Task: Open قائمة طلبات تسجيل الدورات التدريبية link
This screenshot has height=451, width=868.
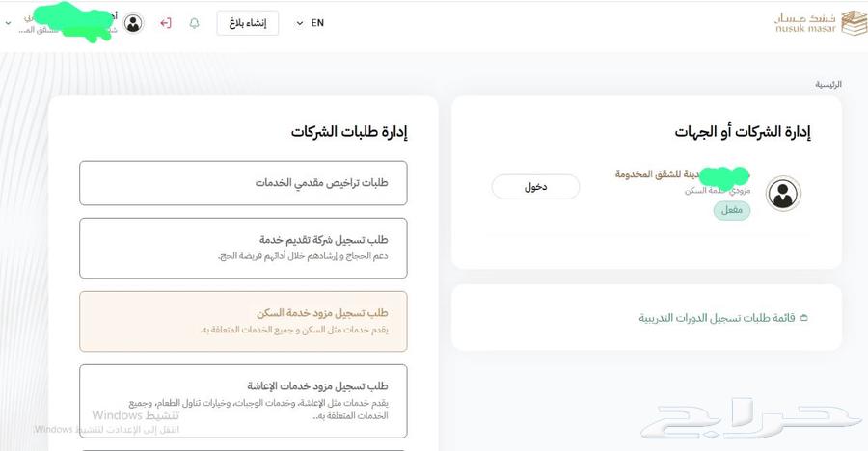Action: point(717,318)
